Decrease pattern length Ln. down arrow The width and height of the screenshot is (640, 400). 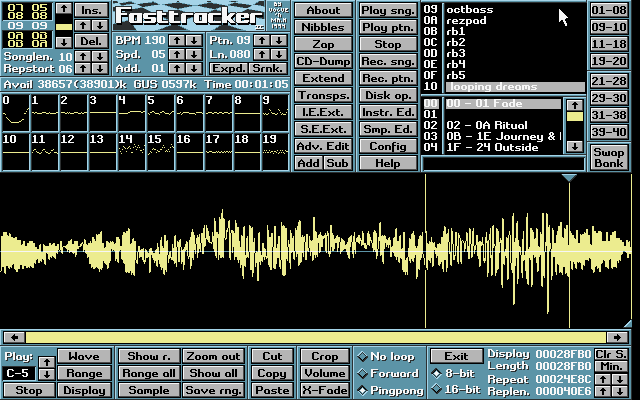(x=279, y=54)
